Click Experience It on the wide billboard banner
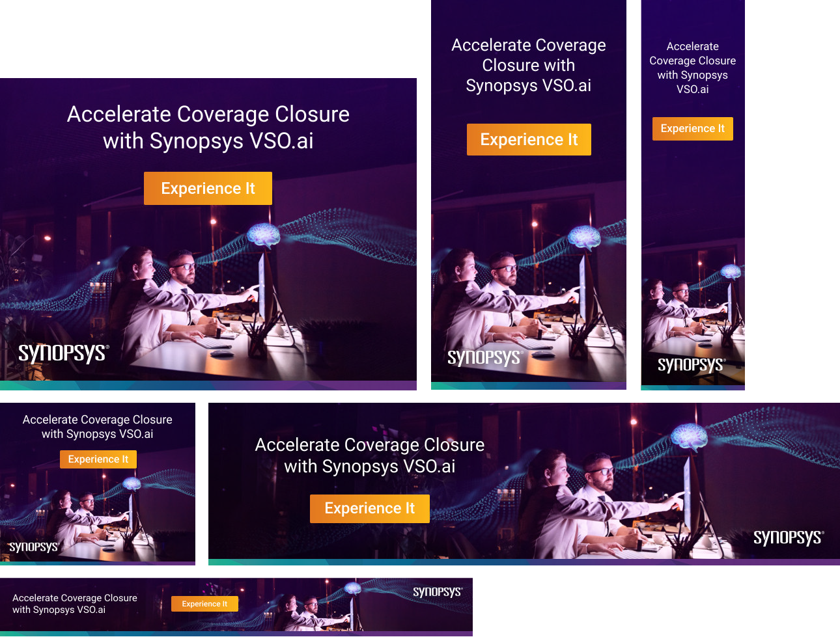The height and width of the screenshot is (637, 840). [370, 509]
